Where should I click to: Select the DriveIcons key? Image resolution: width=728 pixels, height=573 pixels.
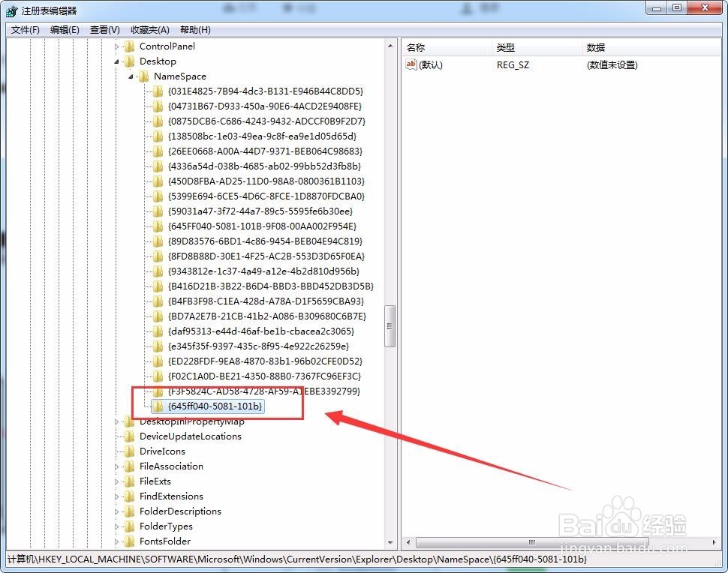[x=162, y=451]
